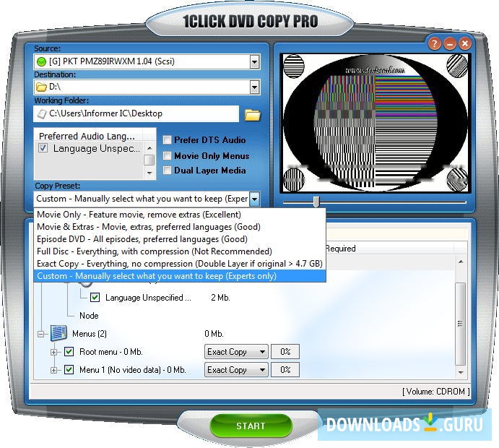Uncheck Menu 1 (No video data) checkbox
Image resolution: width=499 pixels, height=448 pixels.
click(69, 370)
